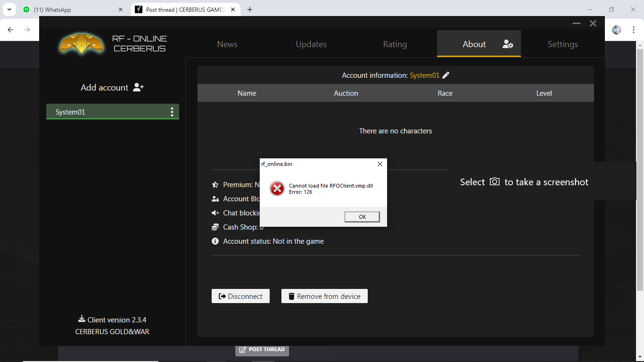Click the CERBERUS GOLD&WAR server label

pyautogui.click(x=112, y=331)
